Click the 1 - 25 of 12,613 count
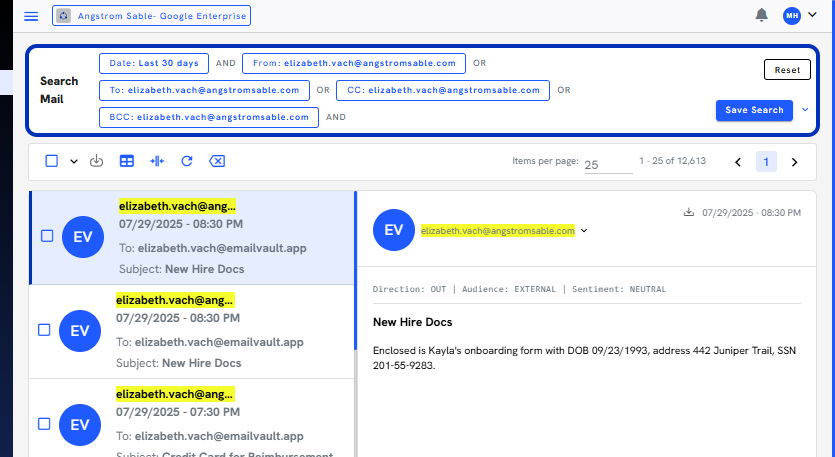835x457 pixels. tap(673, 161)
